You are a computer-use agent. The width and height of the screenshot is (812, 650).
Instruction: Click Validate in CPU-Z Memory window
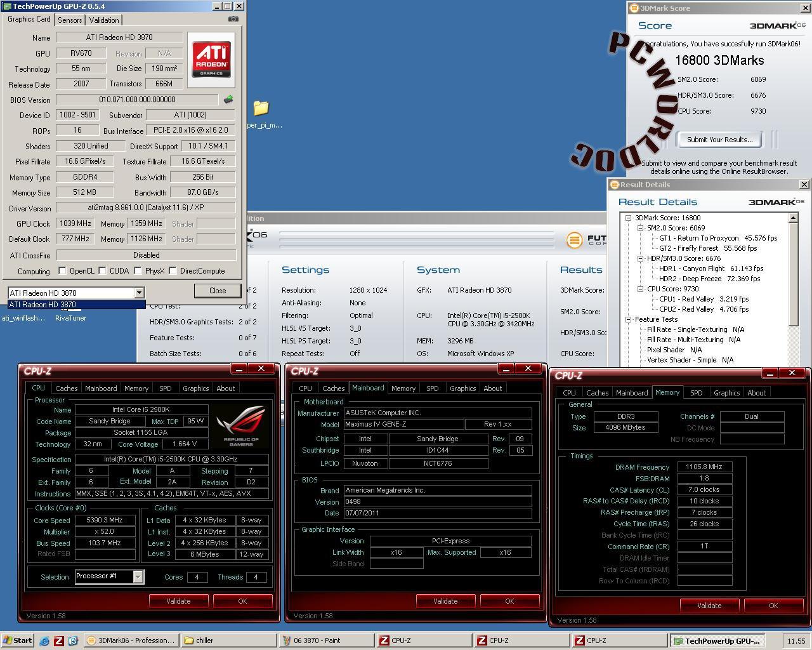[709, 606]
